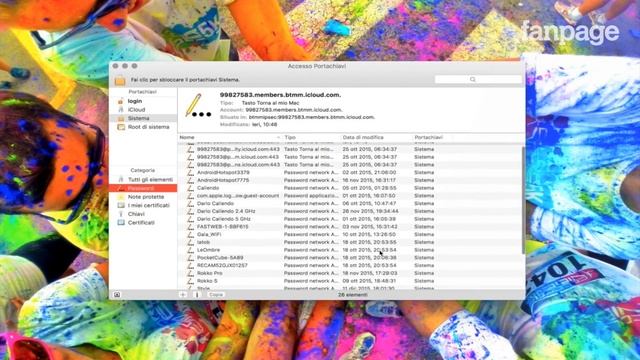The width and height of the screenshot is (640, 360).
Task: Click the Note protette icon
Action: point(121,197)
